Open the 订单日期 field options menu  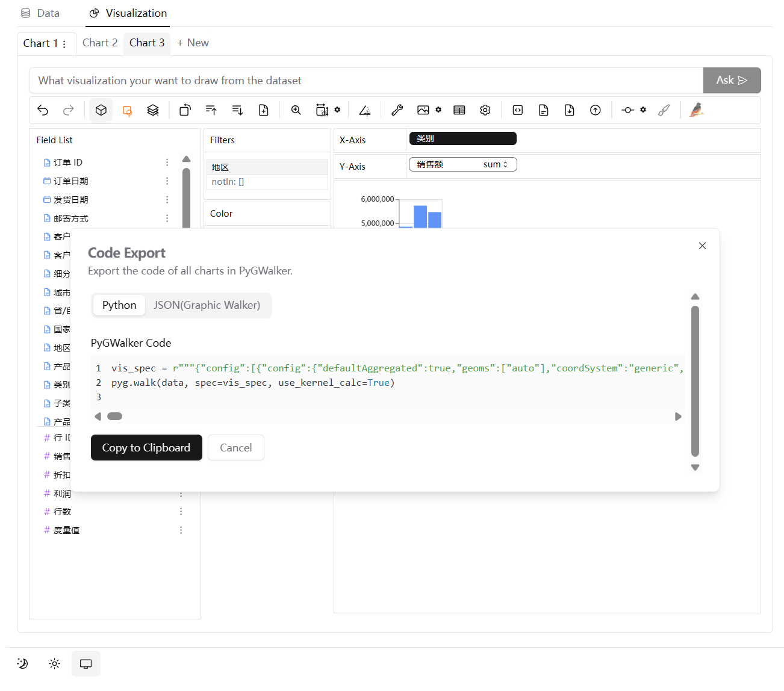click(x=167, y=181)
